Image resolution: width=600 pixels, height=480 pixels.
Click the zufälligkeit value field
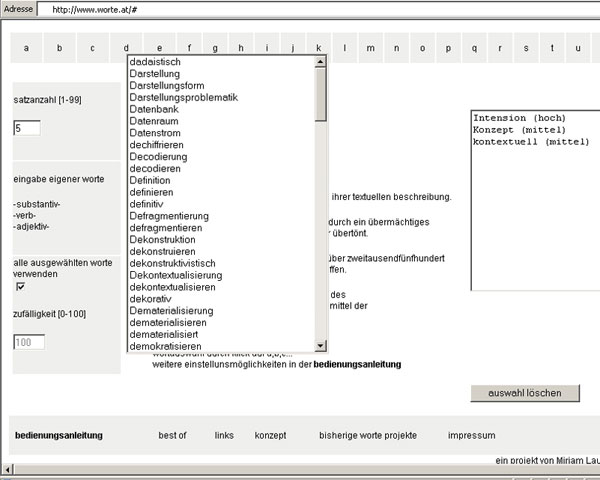click(28, 342)
